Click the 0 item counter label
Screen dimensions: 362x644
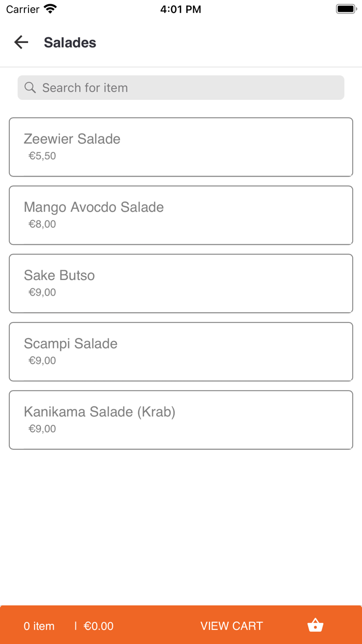[39, 626]
